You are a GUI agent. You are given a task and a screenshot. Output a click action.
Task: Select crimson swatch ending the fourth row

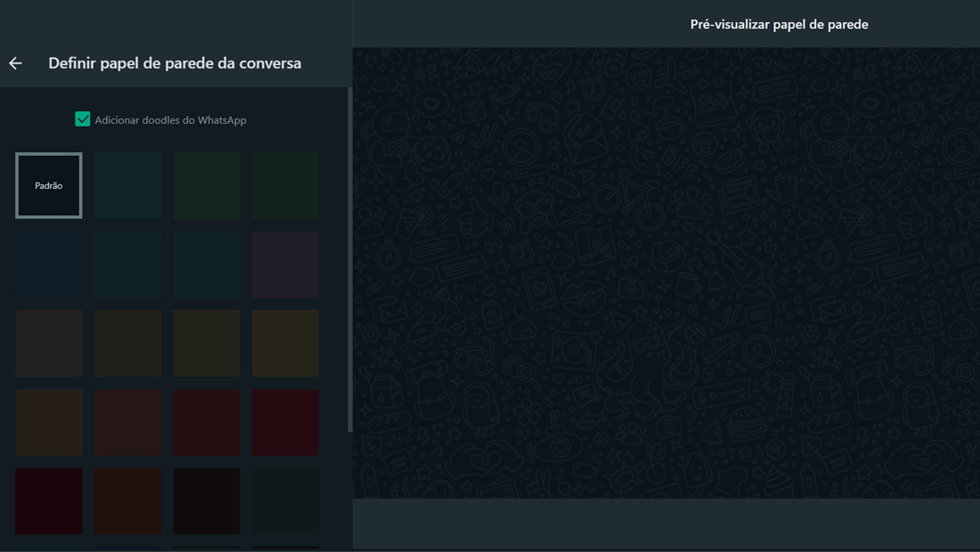pyautogui.click(x=286, y=423)
